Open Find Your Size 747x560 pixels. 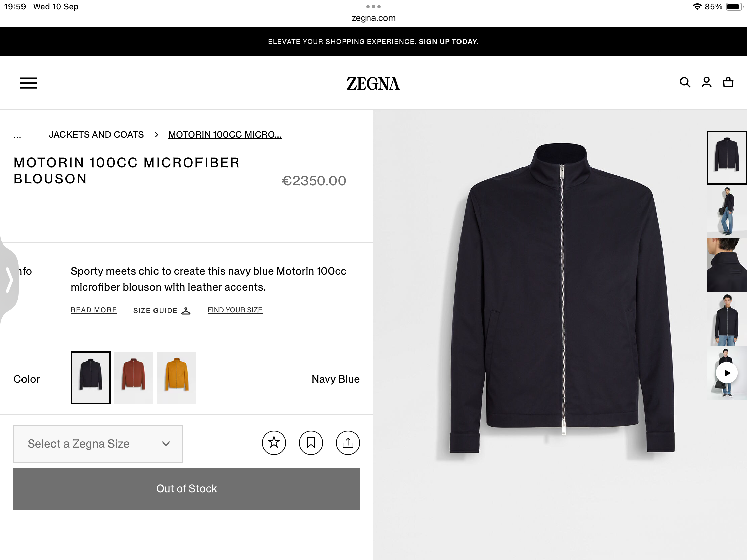[235, 310]
